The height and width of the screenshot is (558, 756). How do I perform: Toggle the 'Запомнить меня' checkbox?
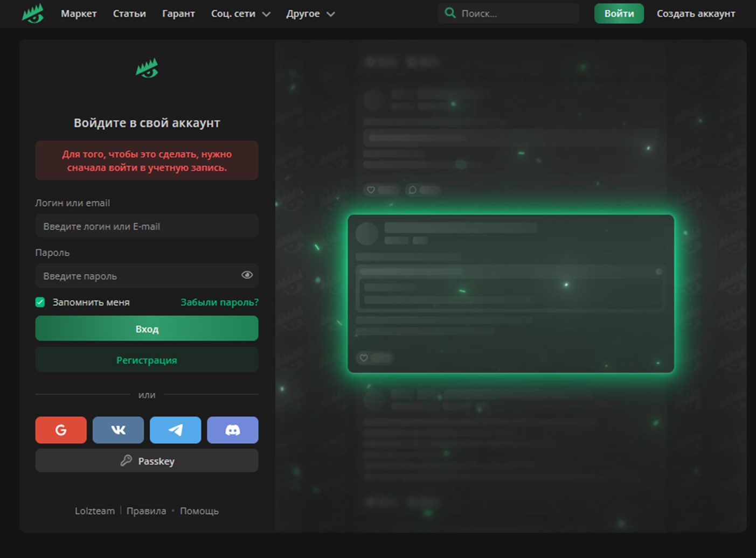click(40, 302)
